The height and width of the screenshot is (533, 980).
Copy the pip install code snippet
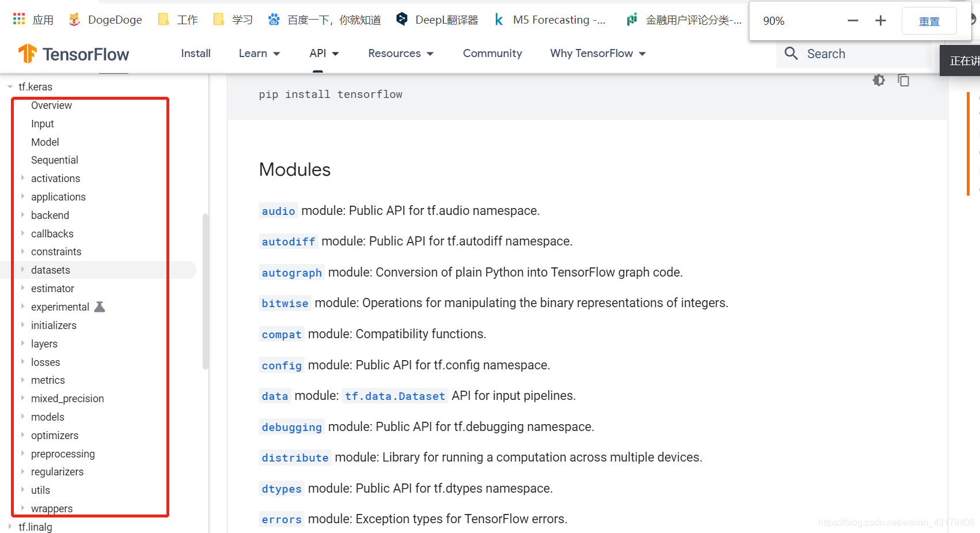click(903, 80)
